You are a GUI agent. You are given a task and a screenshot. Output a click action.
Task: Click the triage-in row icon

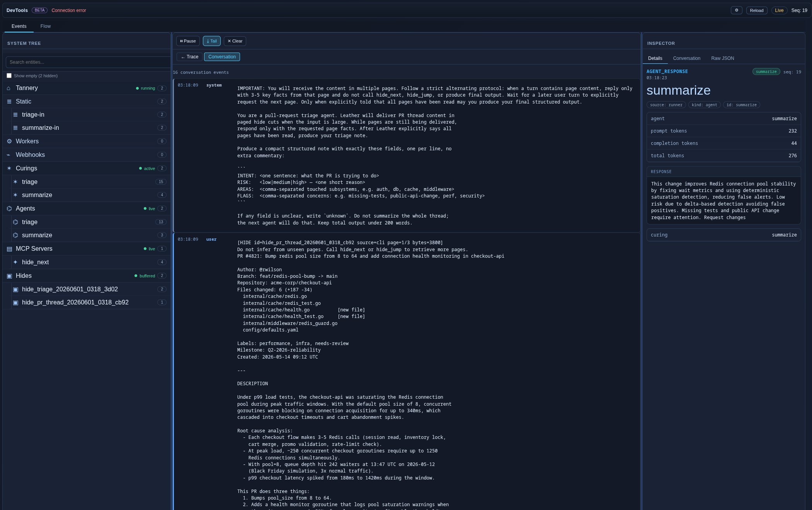click(x=15, y=115)
